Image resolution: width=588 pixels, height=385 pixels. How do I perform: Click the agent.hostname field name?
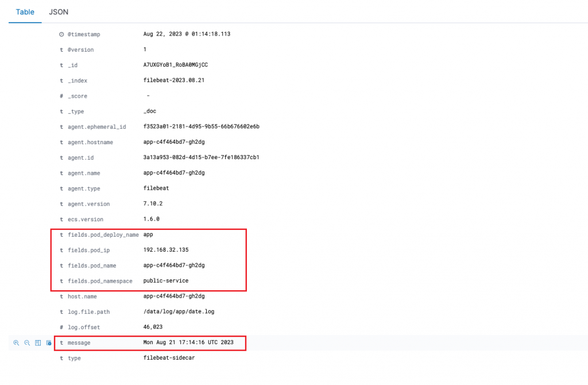(90, 142)
